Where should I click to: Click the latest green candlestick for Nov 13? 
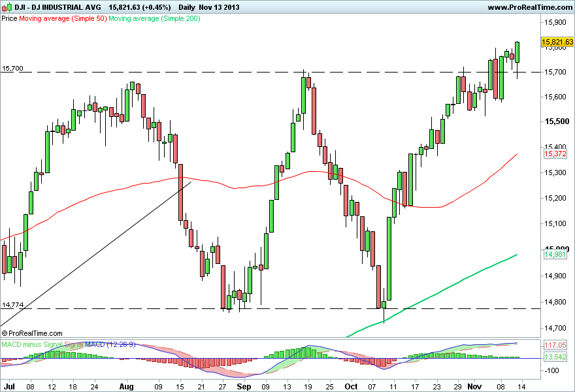[x=517, y=52]
